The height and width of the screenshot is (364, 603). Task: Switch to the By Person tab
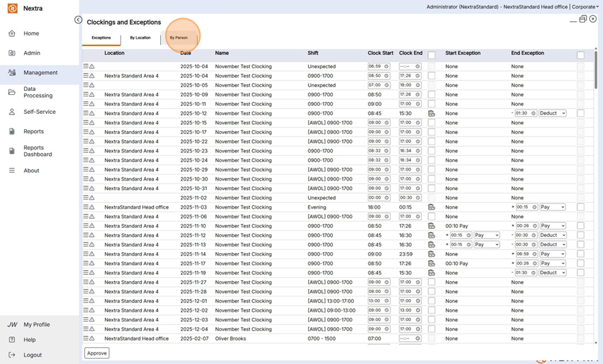[178, 38]
